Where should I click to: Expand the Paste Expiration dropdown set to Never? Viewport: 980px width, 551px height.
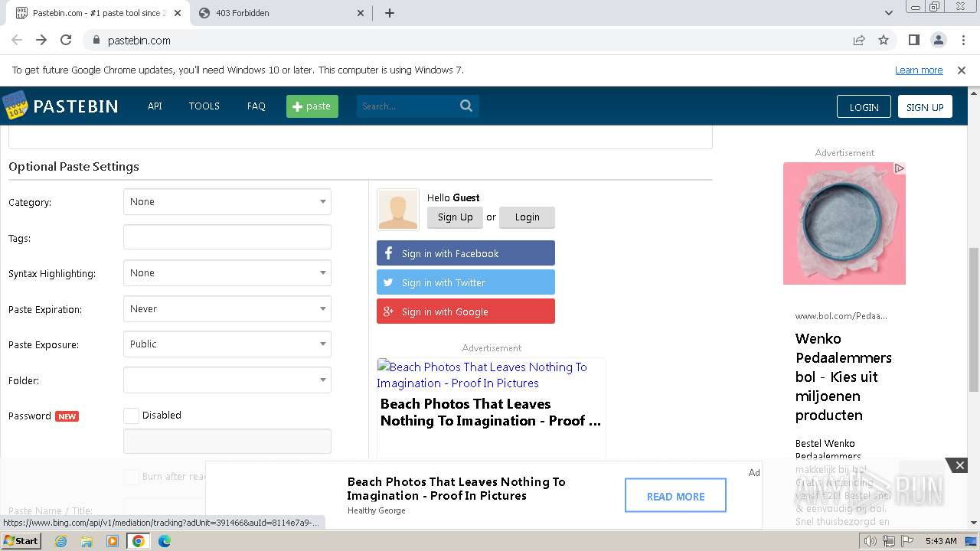click(227, 309)
